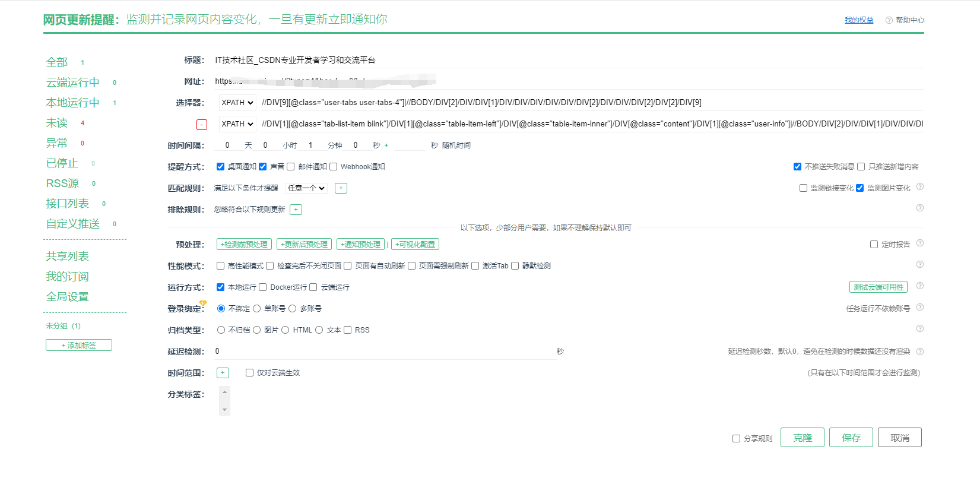980x497 pixels.
Task: Open help icon on the 归档类型 row
Action: (920, 328)
